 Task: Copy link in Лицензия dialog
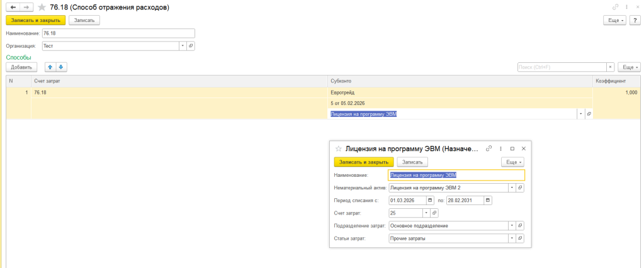click(x=489, y=148)
